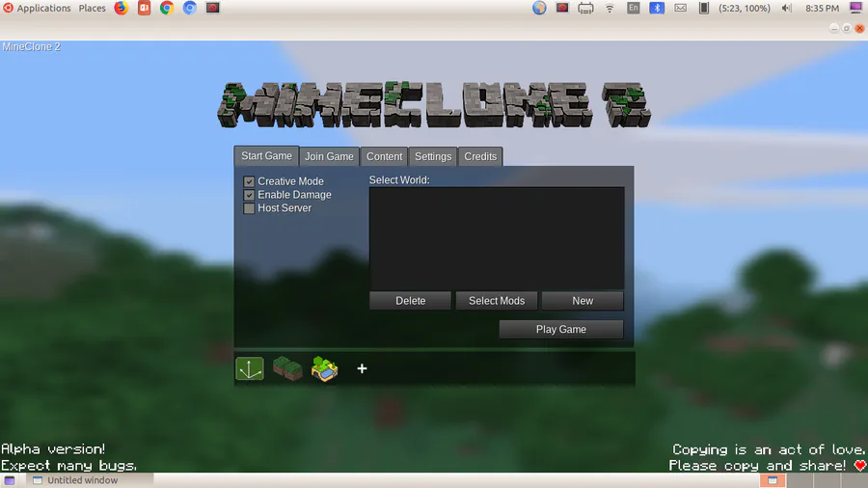Select the MineClone 2 grass island icon
868x488 pixels.
324,369
